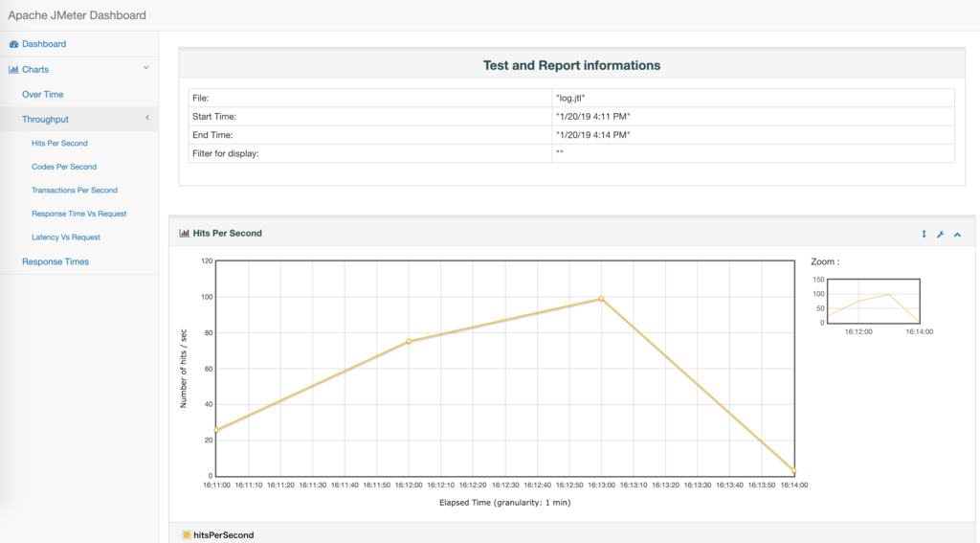
Task: Click the Charts bar-chart icon in sidebar
Action: 13,70
